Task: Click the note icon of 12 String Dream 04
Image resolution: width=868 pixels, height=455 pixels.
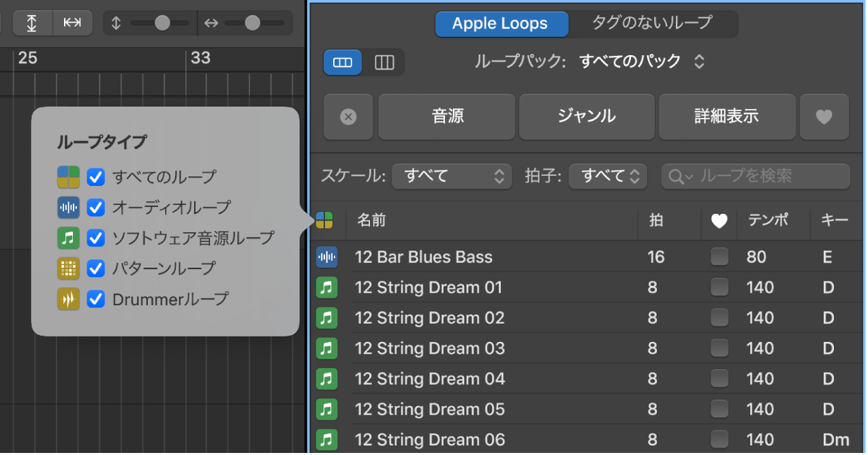Action: (x=327, y=379)
